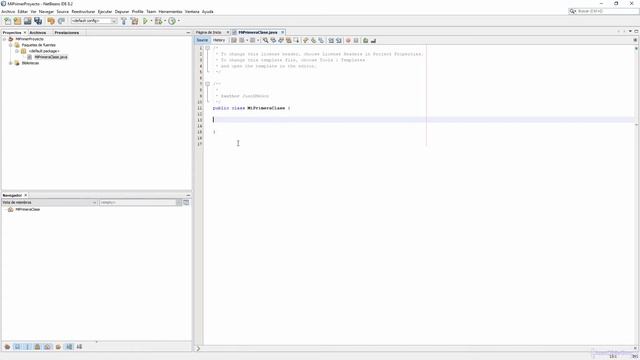Click the Clean and Build Project icon
The image size is (640, 360).
click(134, 21)
